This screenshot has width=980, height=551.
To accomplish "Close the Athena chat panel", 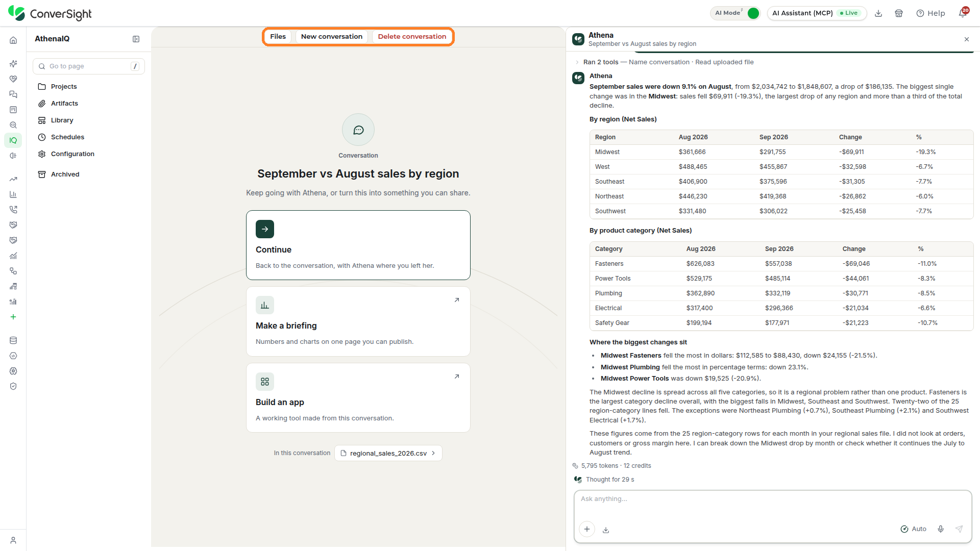I will pos(967,39).
